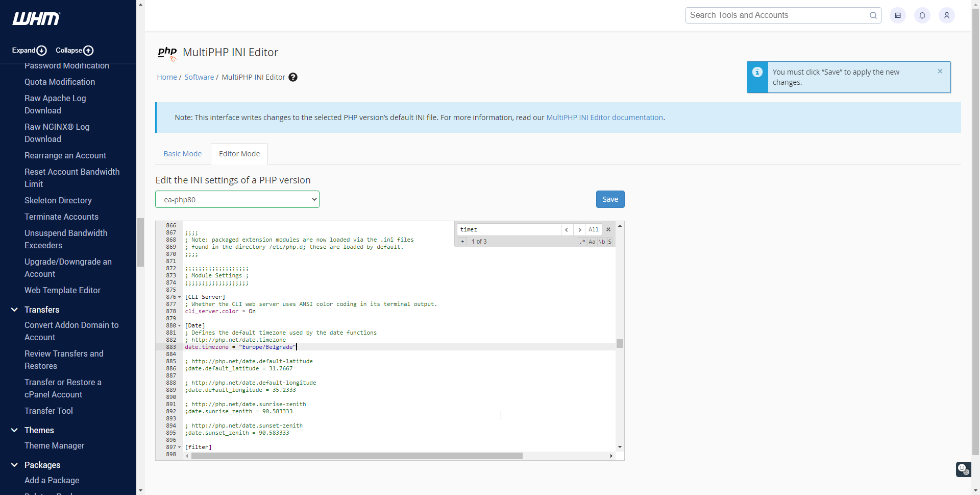Close the editor search box
Viewport: 980px width, 495px height.
tap(608, 229)
